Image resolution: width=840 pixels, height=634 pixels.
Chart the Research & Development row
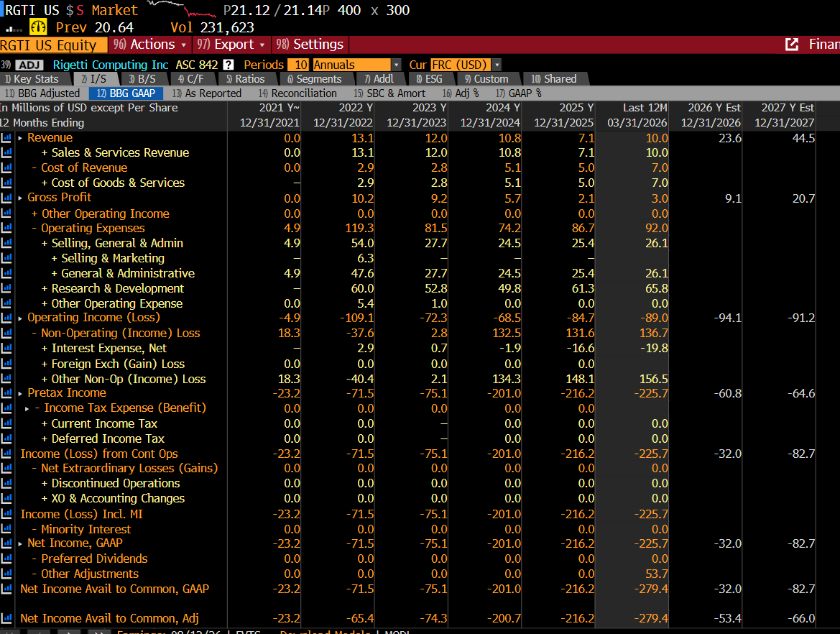tap(6, 288)
